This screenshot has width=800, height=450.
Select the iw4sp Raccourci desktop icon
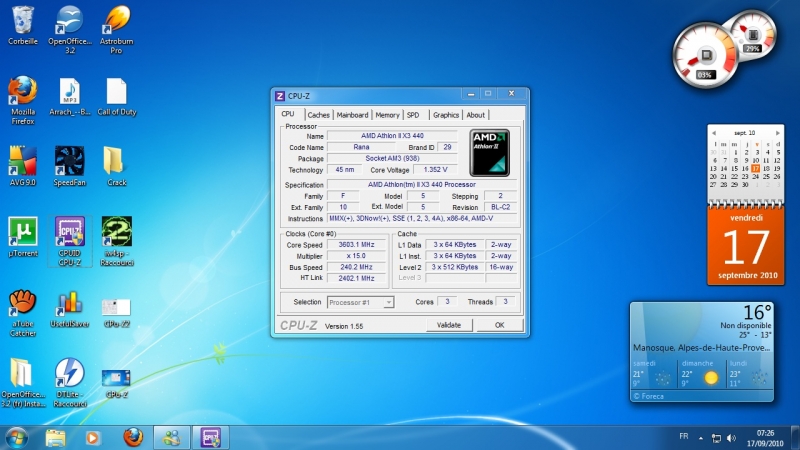click(116, 241)
